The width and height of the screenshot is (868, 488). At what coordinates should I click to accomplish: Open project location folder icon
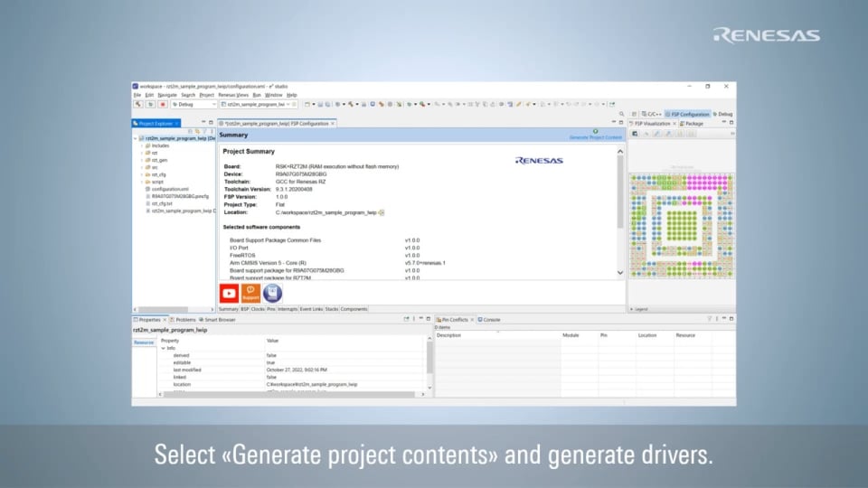[382, 211]
